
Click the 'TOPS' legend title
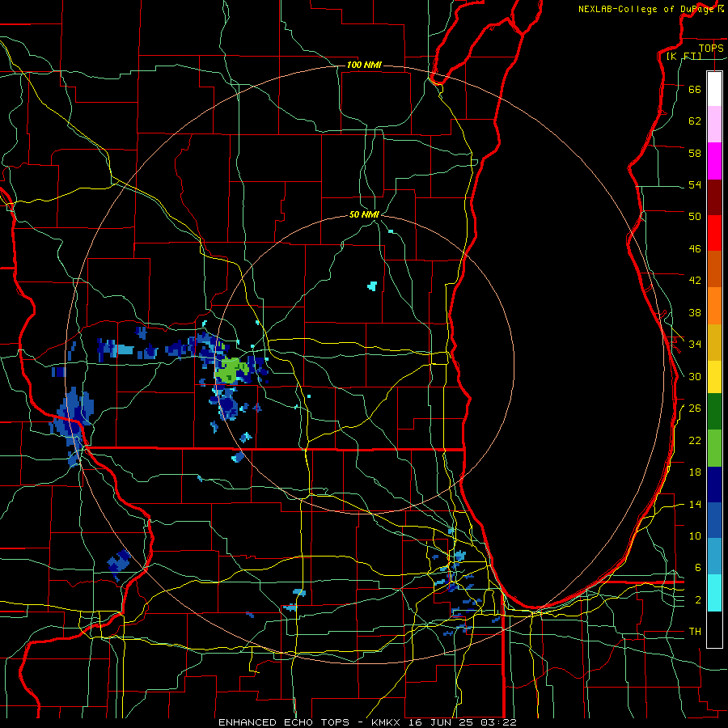pyautogui.click(x=711, y=48)
